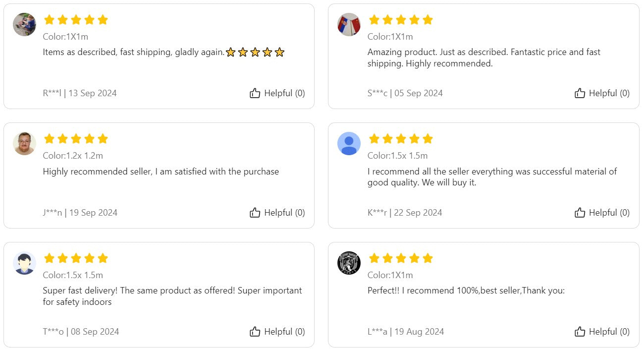
Task: Click the star rating on S***c's review
Action: click(x=401, y=20)
